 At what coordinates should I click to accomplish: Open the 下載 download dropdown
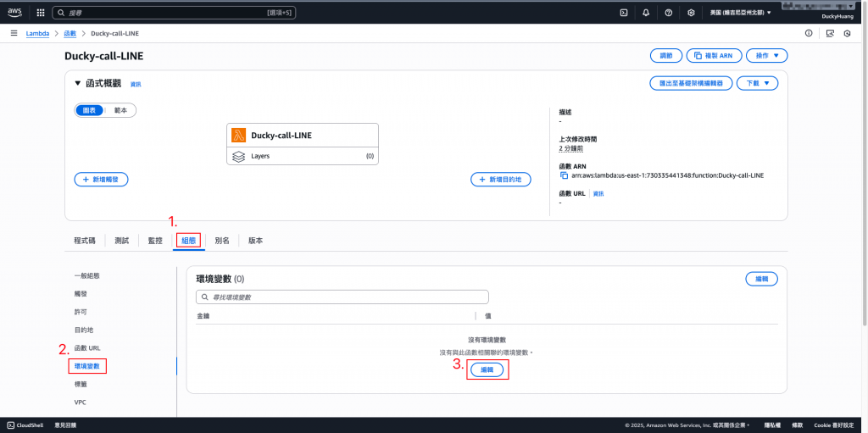757,83
